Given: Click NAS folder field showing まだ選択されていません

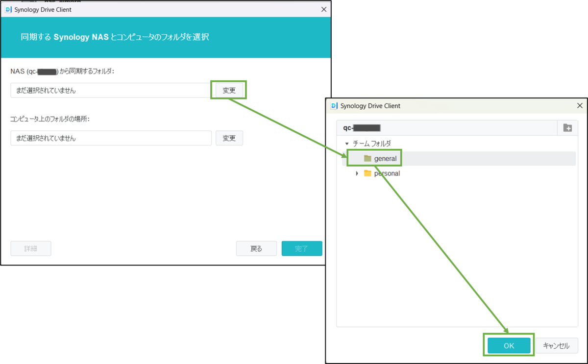Looking at the screenshot, I should (111, 90).
